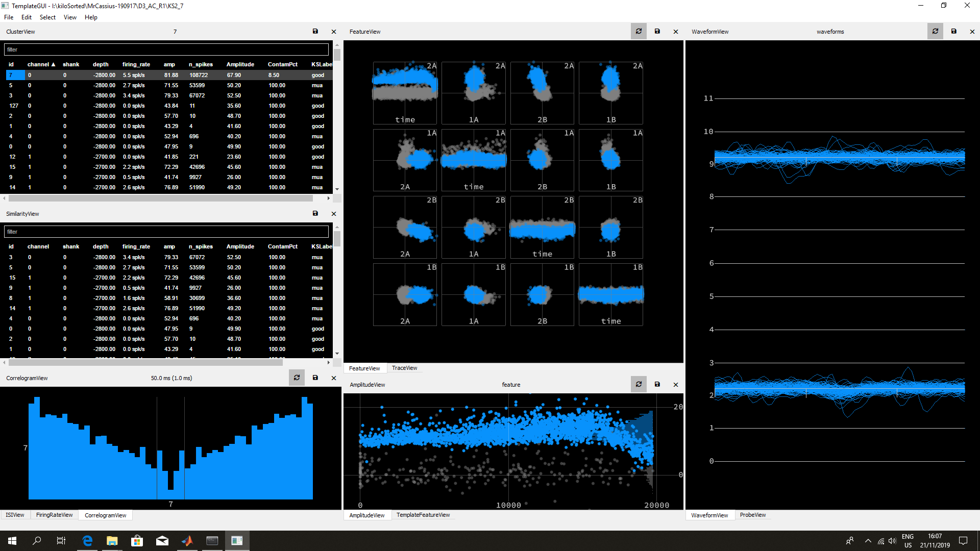Switch to the TemplateFeatureView tab
The width and height of the screenshot is (980, 551).
tap(423, 515)
